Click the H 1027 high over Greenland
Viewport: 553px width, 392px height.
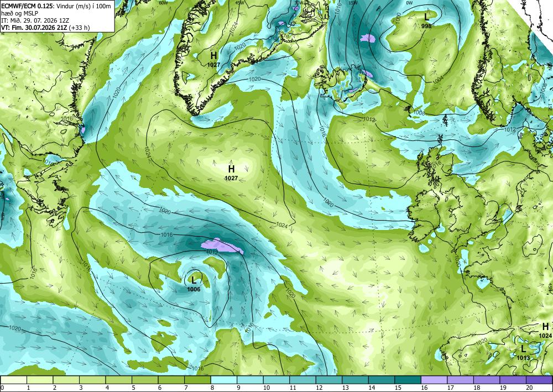(x=213, y=59)
